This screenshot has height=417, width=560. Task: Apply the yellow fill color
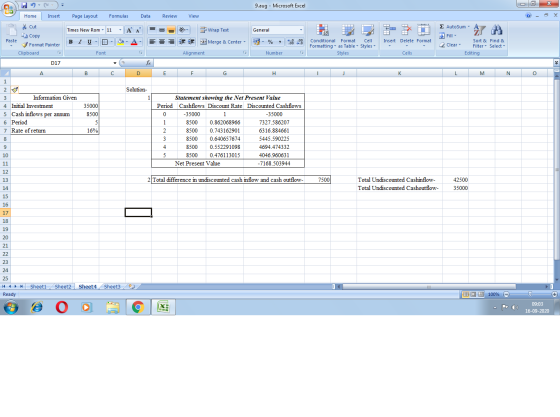(121, 42)
